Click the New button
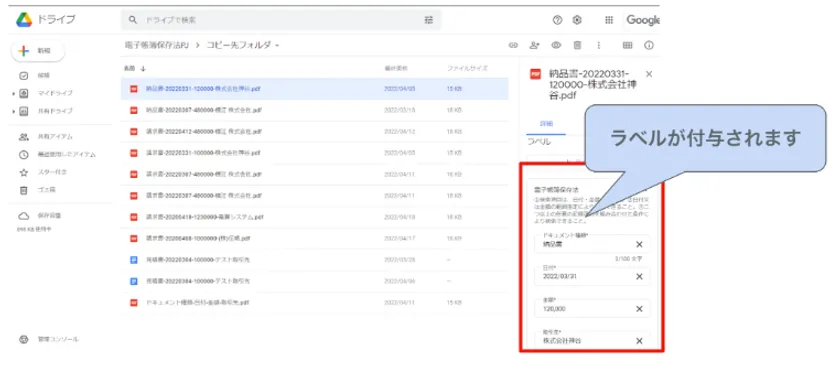The height and width of the screenshot is (373, 840). pos(38,51)
